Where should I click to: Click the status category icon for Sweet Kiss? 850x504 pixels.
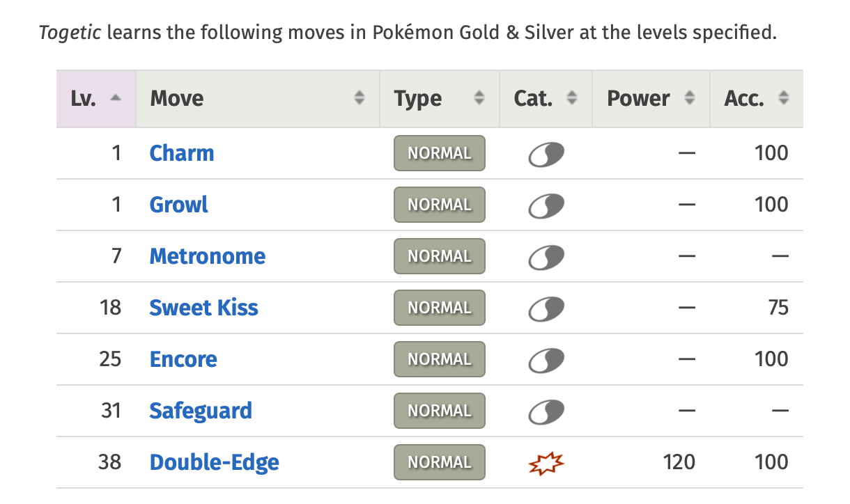(x=546, y=308)
